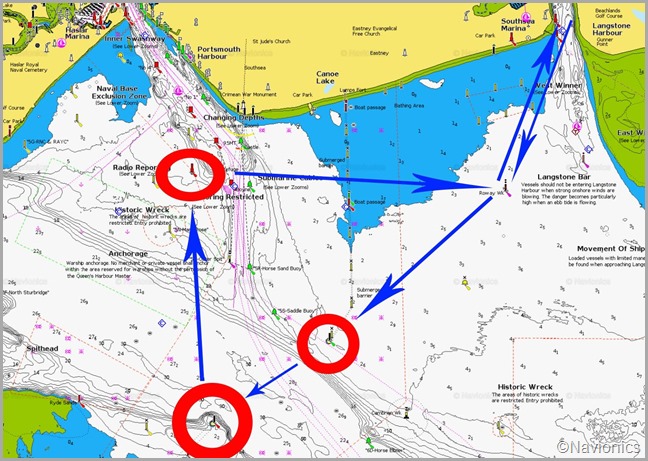Screen dimensions: 648x461
Task: Click the Eastney place name
Action: tap(379, 53)
